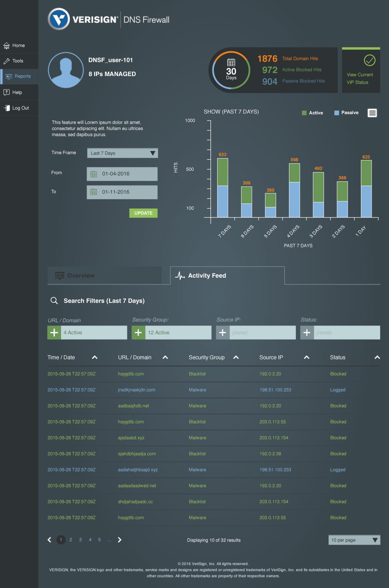Go to results page 5
This screenshot has height=588, width=389.
[100, 540]
